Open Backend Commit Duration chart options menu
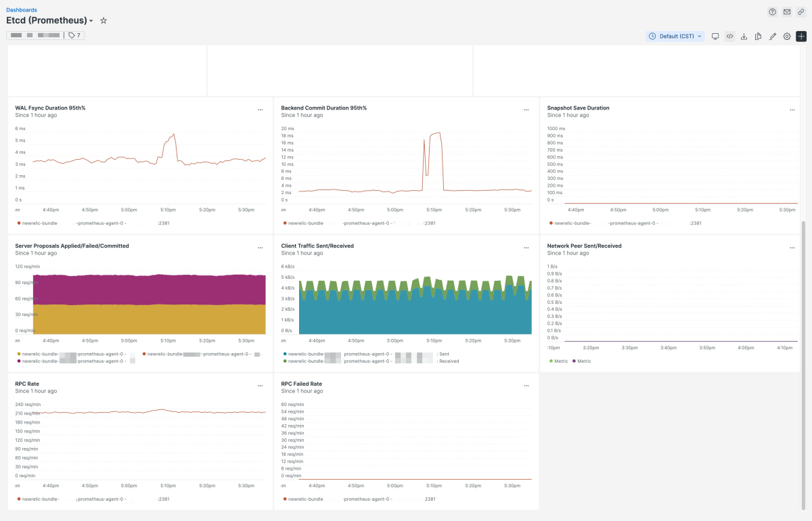Image resolution: width=812 pixels, height=521 pixels. [x=526, y=110]
